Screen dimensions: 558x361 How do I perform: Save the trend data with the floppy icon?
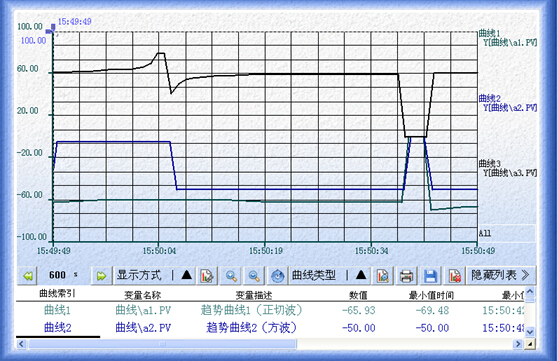click(430, 276)
